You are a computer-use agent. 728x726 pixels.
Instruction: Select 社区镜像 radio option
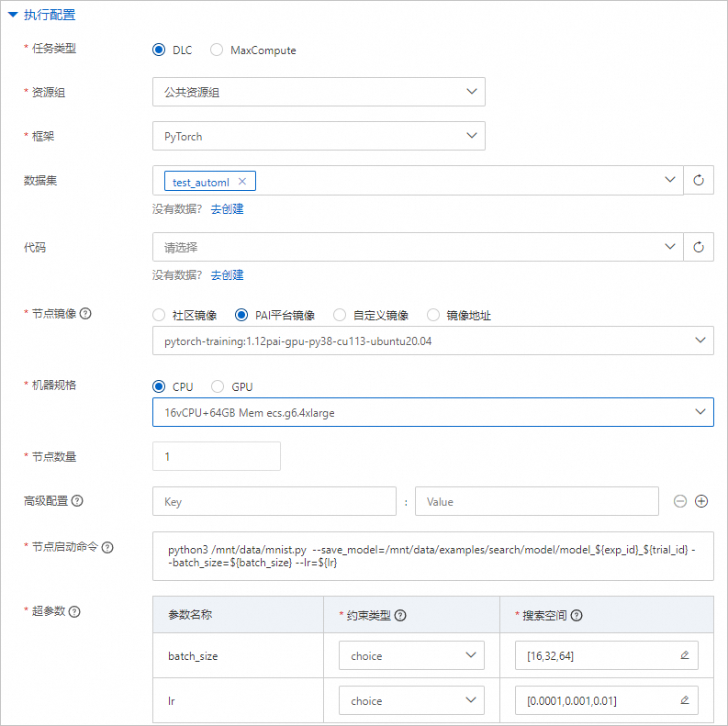(x=159, y=315)
